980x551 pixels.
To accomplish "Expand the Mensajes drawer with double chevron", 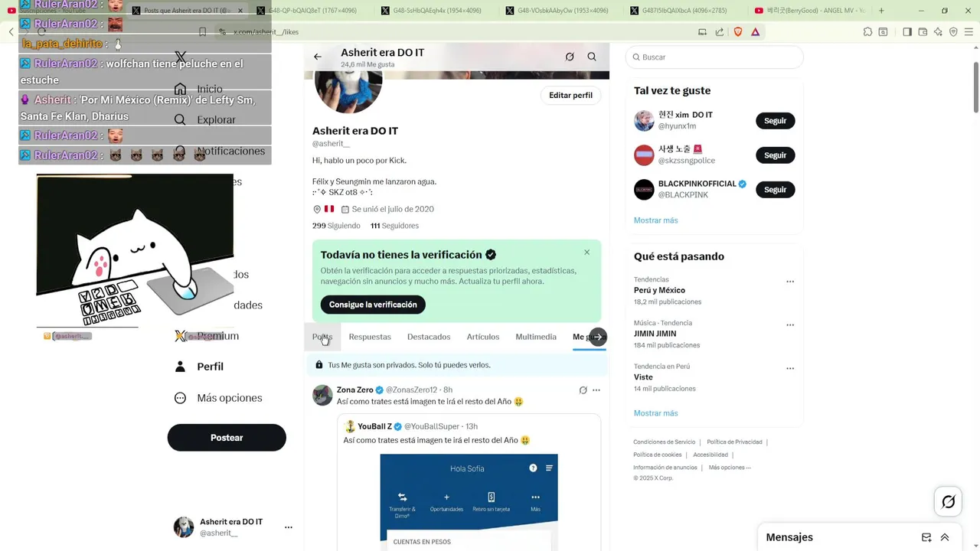I will (x=945, y=537).
